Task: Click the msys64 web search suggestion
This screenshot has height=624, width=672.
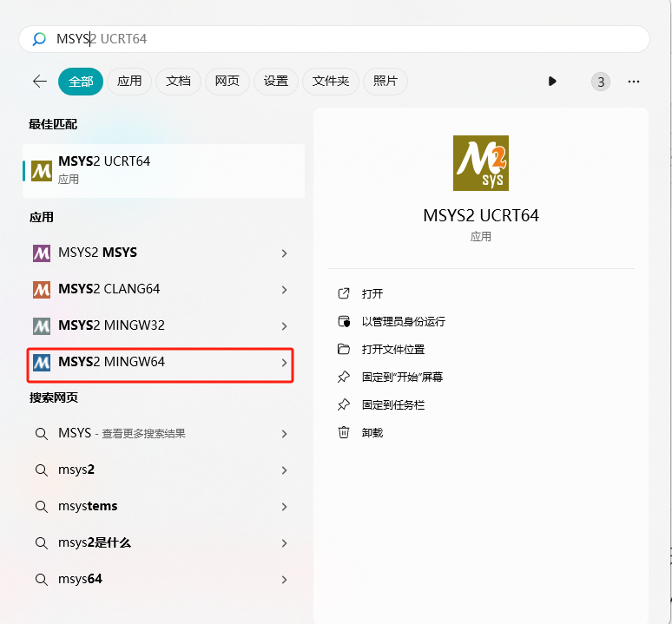Action: (161, 580)
